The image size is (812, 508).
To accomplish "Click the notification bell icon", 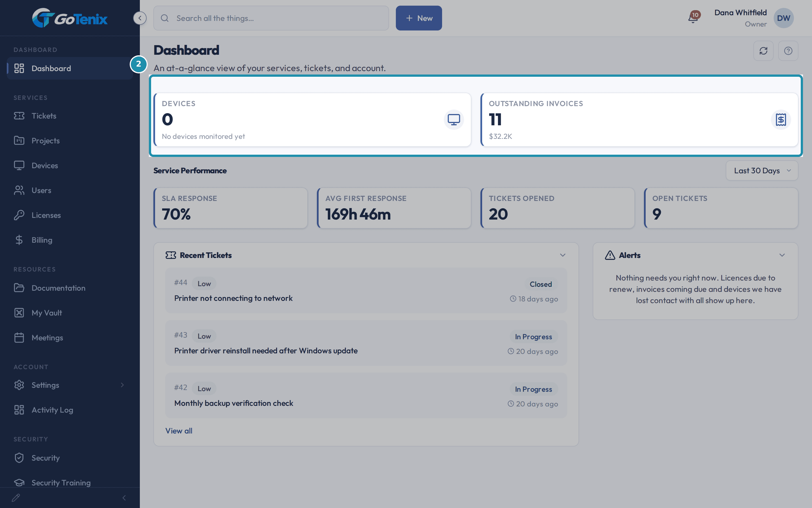I will [x=693, y=17].
